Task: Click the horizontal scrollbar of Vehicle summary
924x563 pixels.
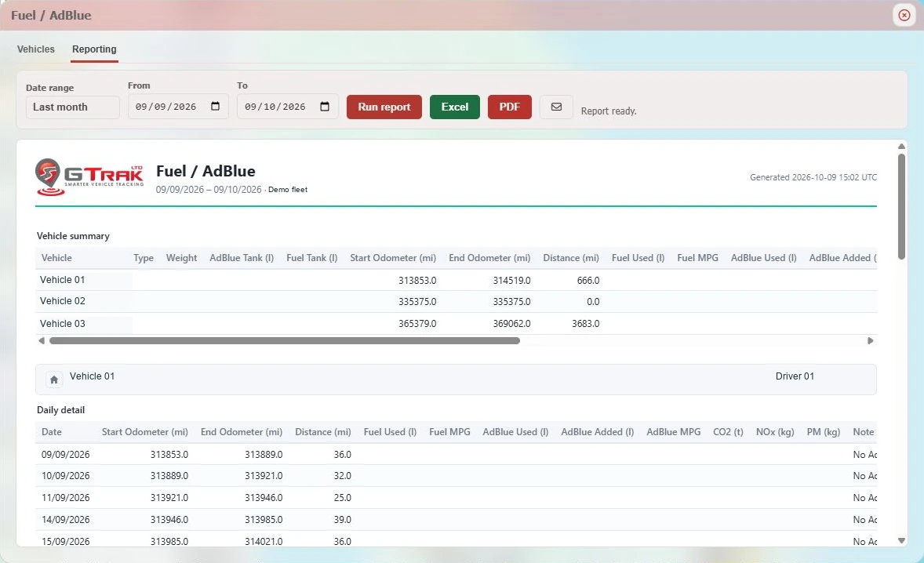Action: (285, 340)
